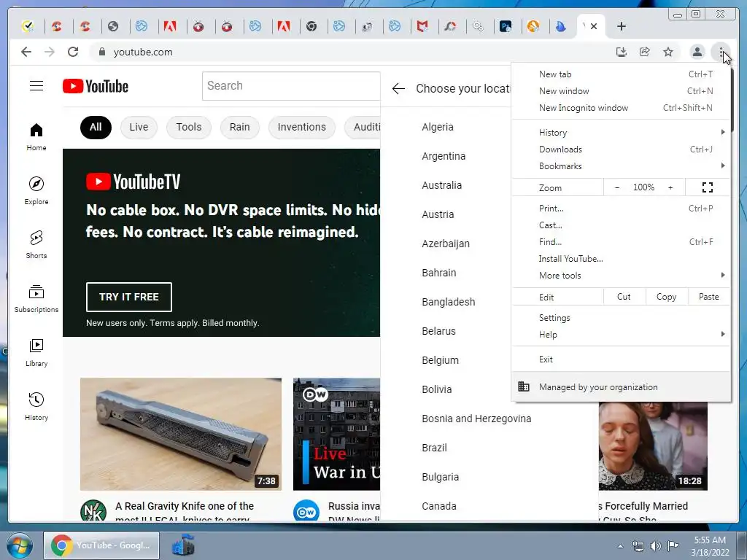Image resolution: width=747 pixels, height=560 pixels.
Task: Select the Rain filter chip
Action: (x=239, y=127)
